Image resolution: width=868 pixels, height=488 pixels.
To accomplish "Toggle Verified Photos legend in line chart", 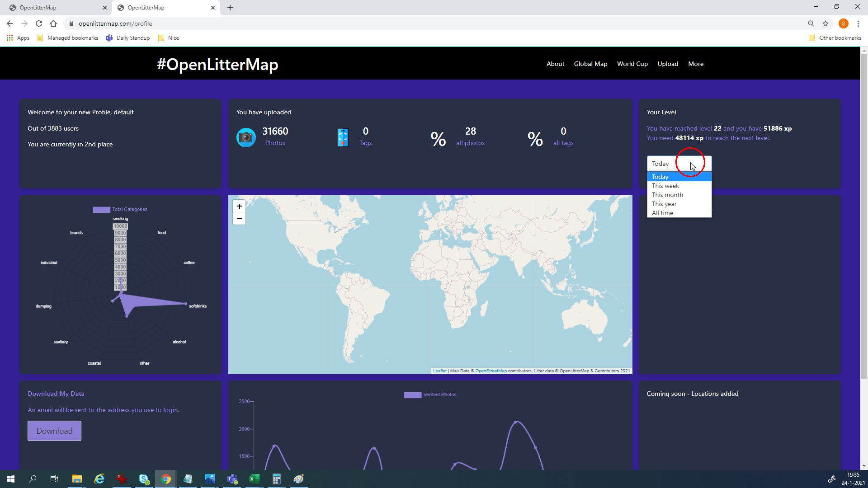I will (430, 395).
